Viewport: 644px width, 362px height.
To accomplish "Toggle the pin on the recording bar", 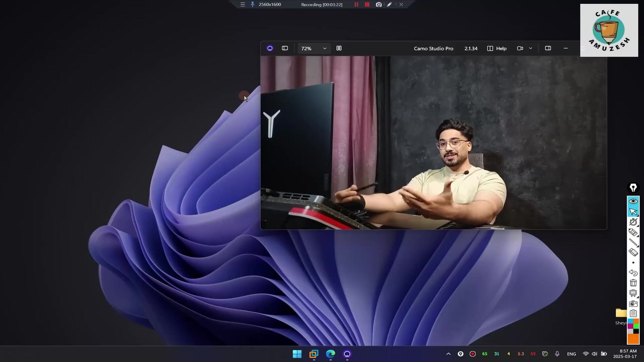I will coord(252,4).
